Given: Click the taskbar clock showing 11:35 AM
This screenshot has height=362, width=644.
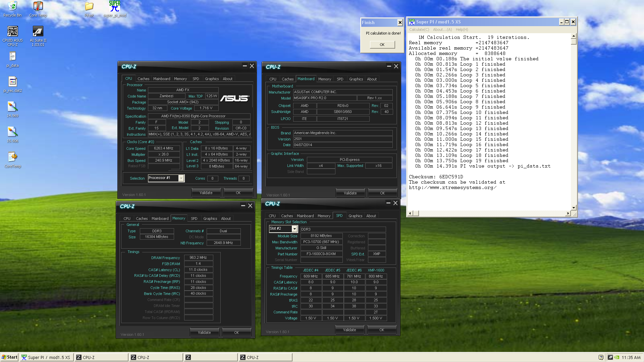Looking at the screenshot, I should (631, 358).
